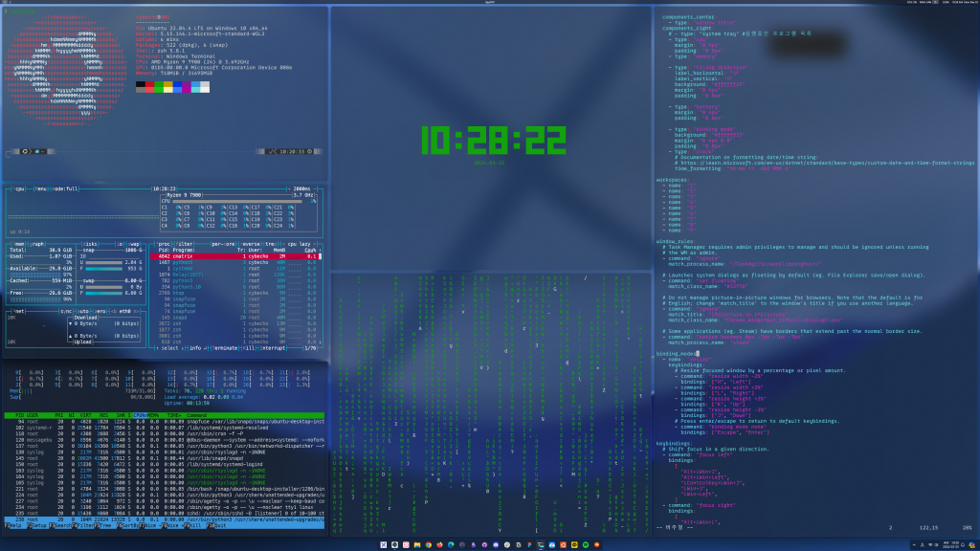Open the yellow KakaoTalk taskbar icon

pos(574,544)
